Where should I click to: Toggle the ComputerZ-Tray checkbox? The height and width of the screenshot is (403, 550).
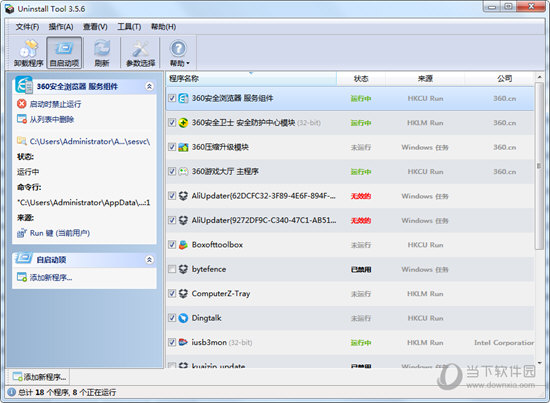point(172,294)
